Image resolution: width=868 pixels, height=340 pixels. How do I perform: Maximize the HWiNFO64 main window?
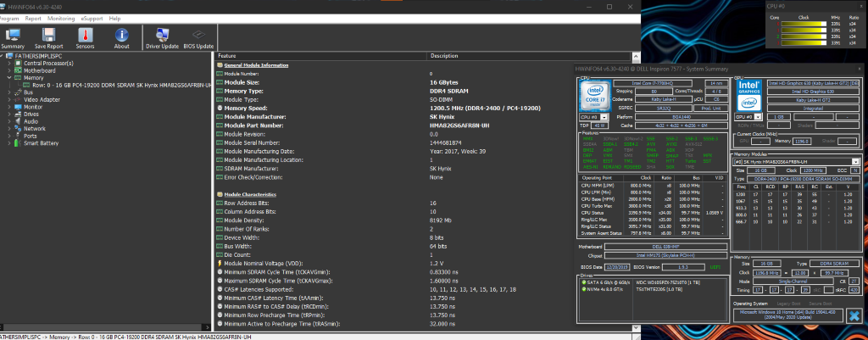click(x=609, y=7)
